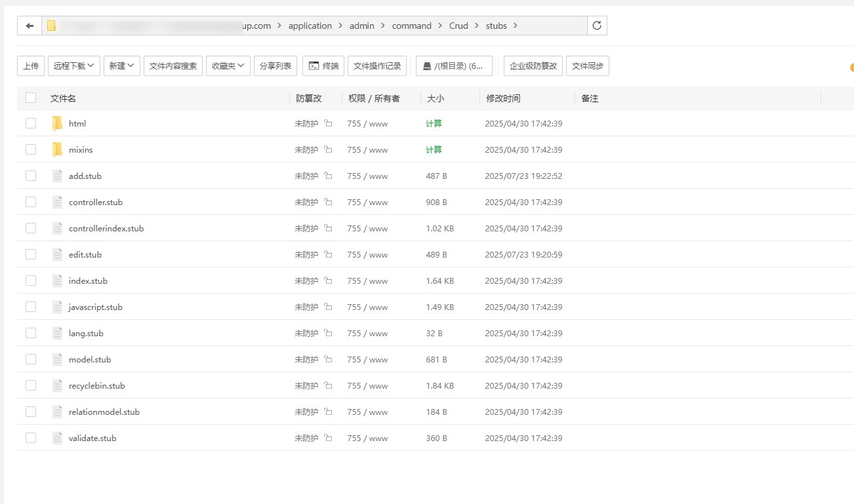854x504 pixels.
Task: Open the 新建 dropdown menu
Action: [122, 66]
